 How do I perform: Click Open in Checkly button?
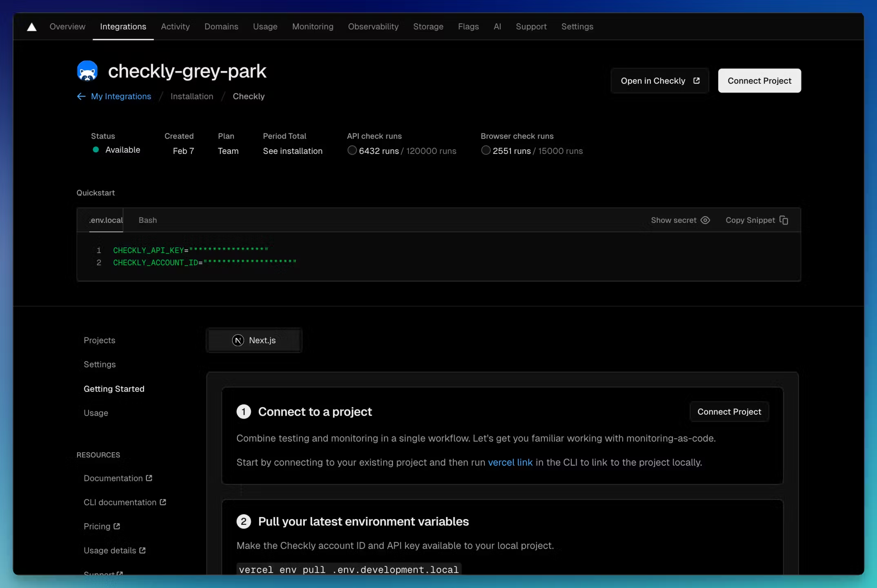click(660, 81)
